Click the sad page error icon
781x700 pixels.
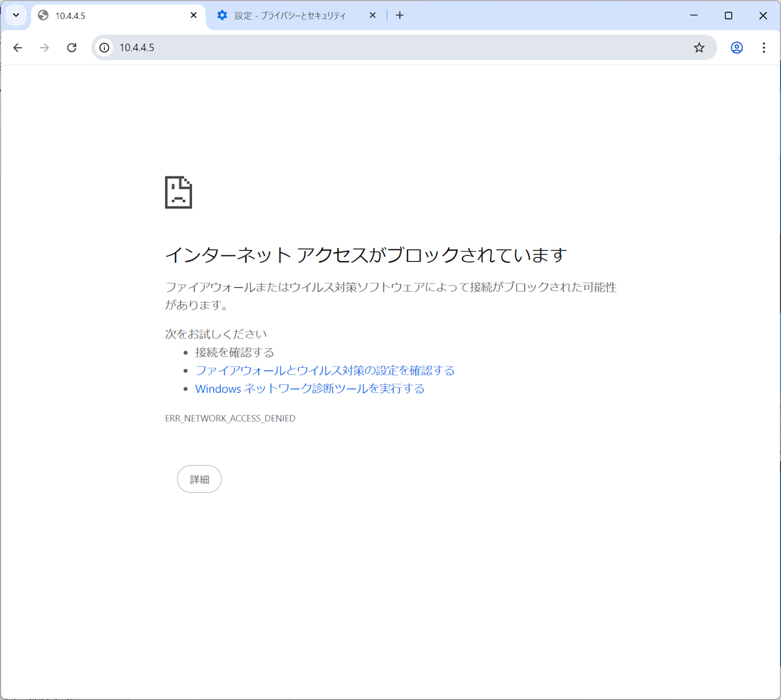pyautogui.click(x=178, y=192)
